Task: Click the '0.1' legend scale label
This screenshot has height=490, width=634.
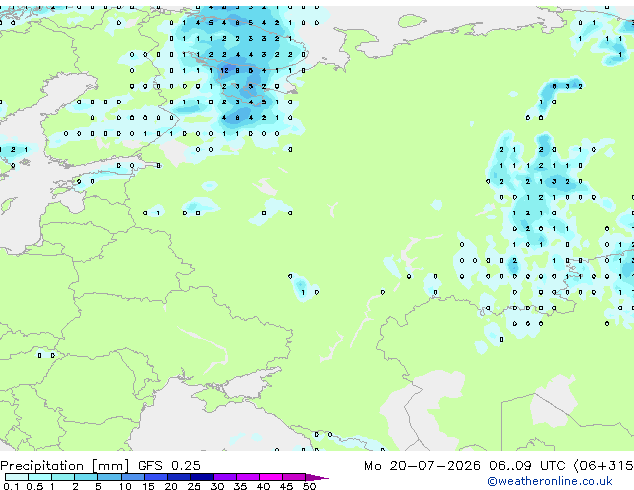Action: coord(11,486)
